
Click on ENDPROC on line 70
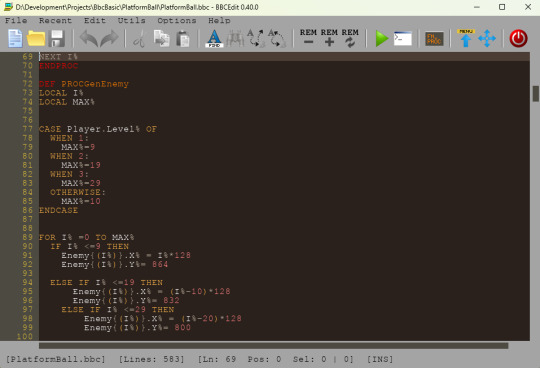click(59, 66)
